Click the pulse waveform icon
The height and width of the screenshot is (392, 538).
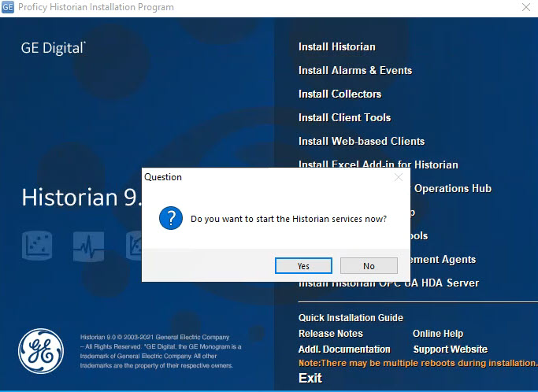point(88,246)
